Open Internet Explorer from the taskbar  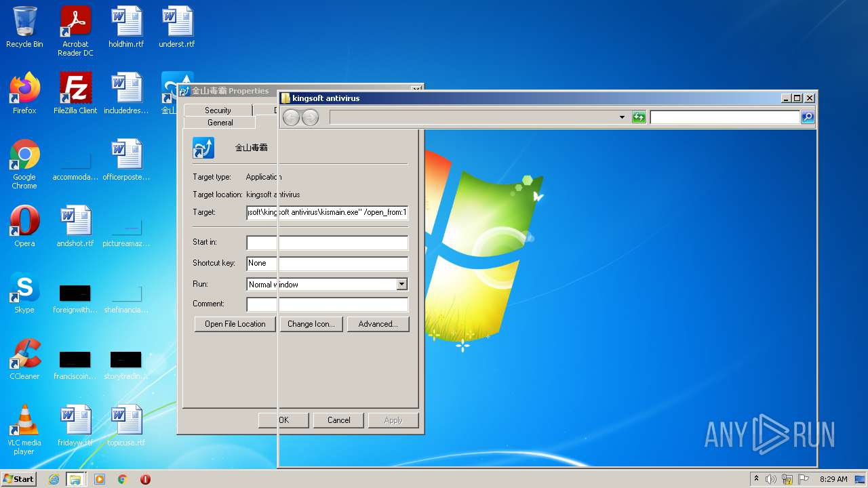coord(54,479)
